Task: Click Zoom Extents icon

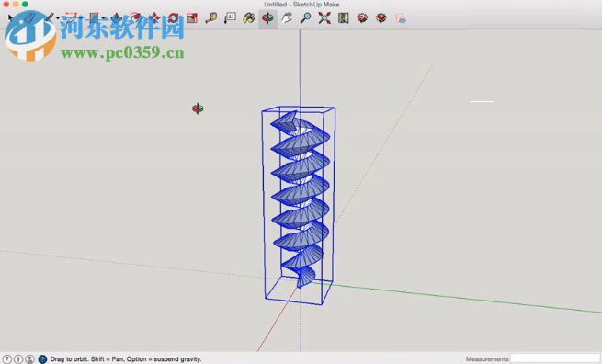Action: coord(324,17)
